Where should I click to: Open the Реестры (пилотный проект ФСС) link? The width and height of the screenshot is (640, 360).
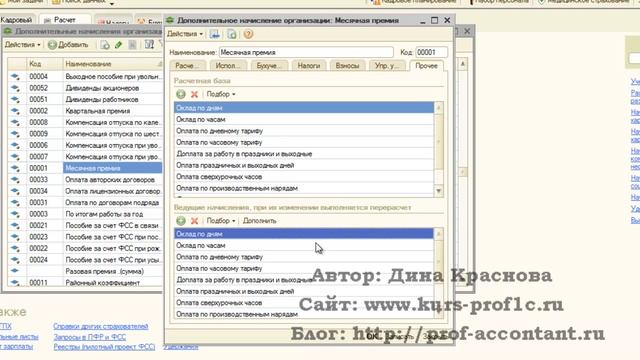(104, 347)
